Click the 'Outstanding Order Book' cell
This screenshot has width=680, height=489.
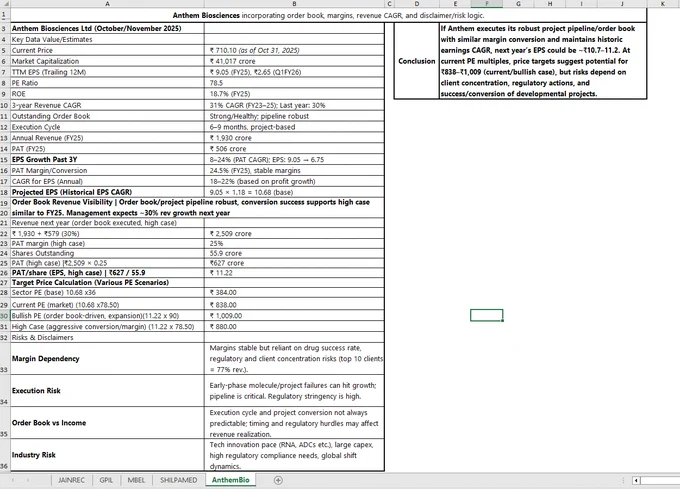[x=107, y=116]
